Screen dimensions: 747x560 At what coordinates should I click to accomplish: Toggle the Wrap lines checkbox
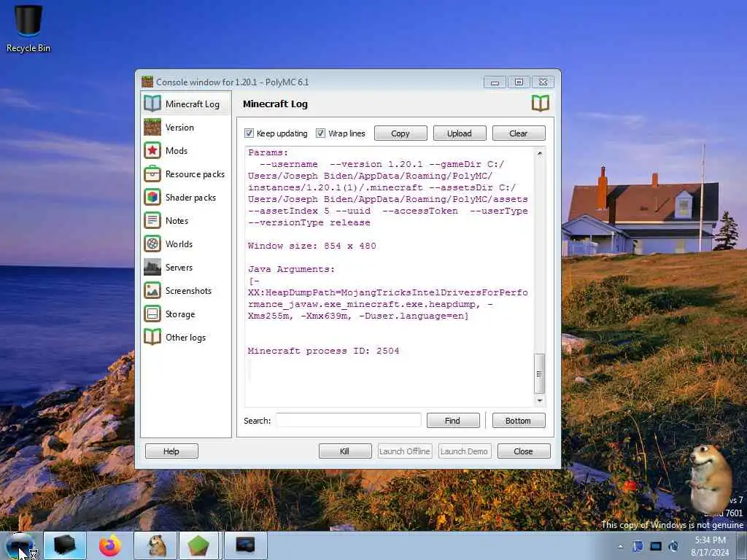point(321,133)
